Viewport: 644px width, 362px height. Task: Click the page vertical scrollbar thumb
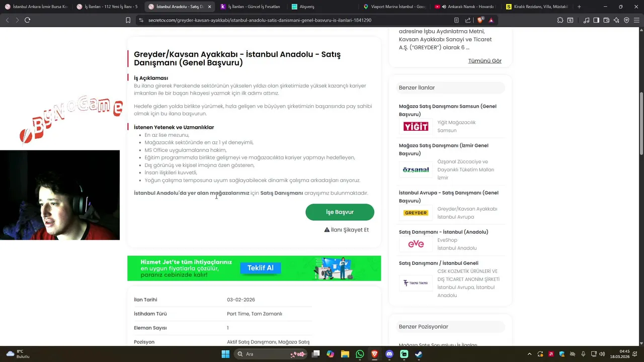click(641, 124)
